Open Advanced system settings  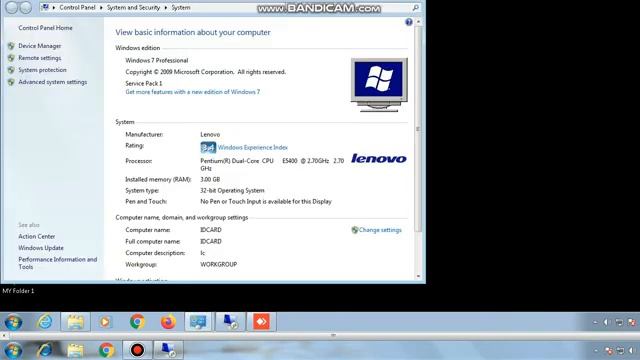coord(53,82)
